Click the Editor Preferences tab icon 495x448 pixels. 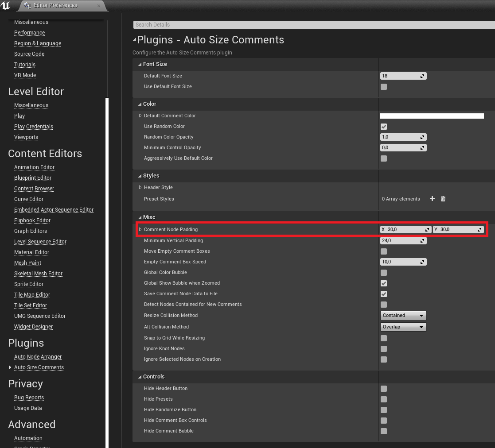coord(28,5)
